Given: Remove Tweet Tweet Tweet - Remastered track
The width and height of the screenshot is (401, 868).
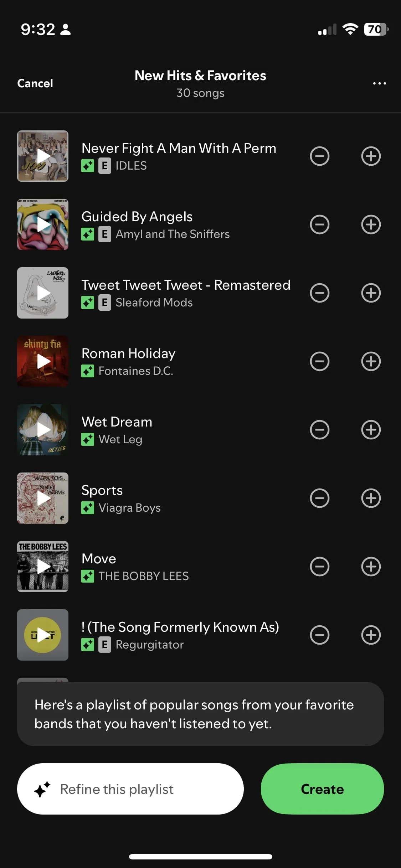Looking at the screenshot, I should 319,293.
